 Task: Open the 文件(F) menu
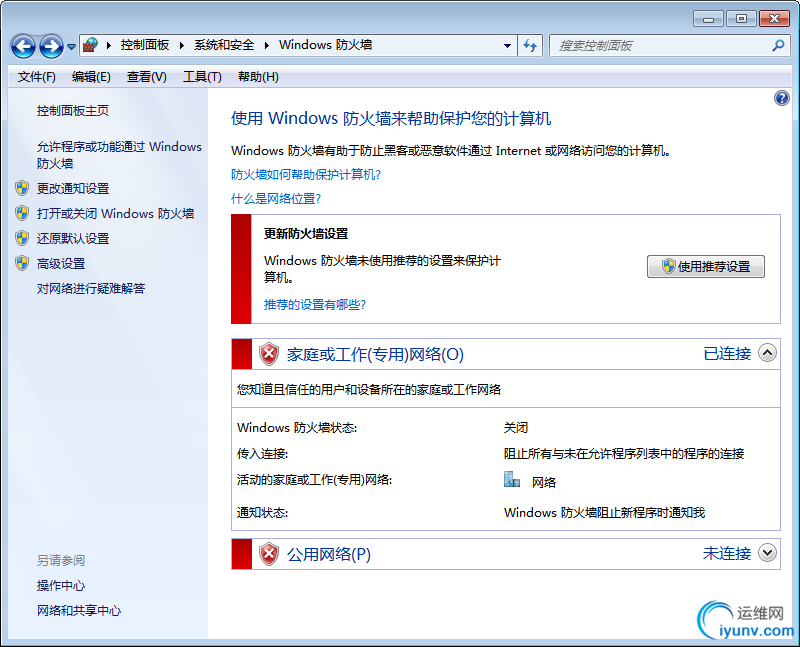click(37, 77)
